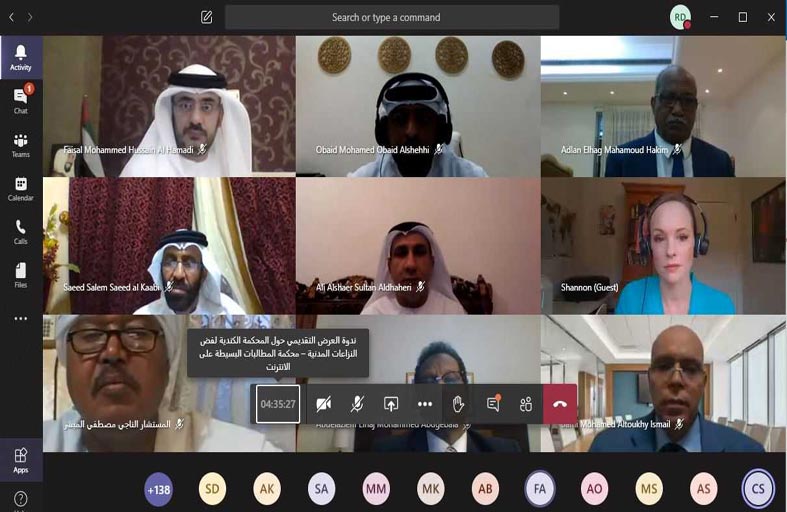Screen dimensions: 787x512
Task: Unmute the microphone in meeting toolbar
Action: (357, 404)
